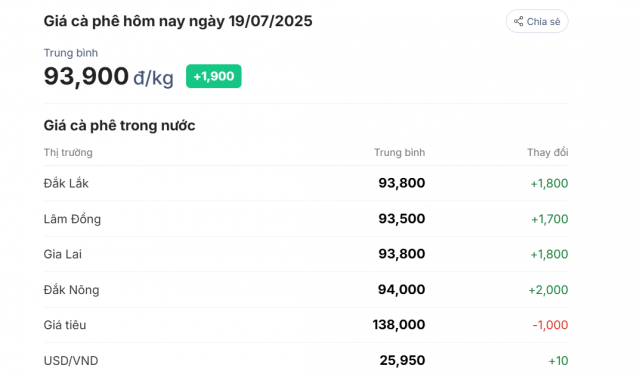640x378 pixels.
Task: Click the Giá cà phê trong nước heading
Action: [x=120, y=125]
